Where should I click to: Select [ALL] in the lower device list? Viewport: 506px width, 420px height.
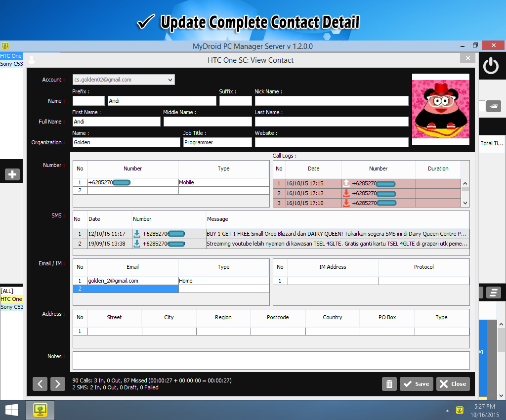click(7, 291)
